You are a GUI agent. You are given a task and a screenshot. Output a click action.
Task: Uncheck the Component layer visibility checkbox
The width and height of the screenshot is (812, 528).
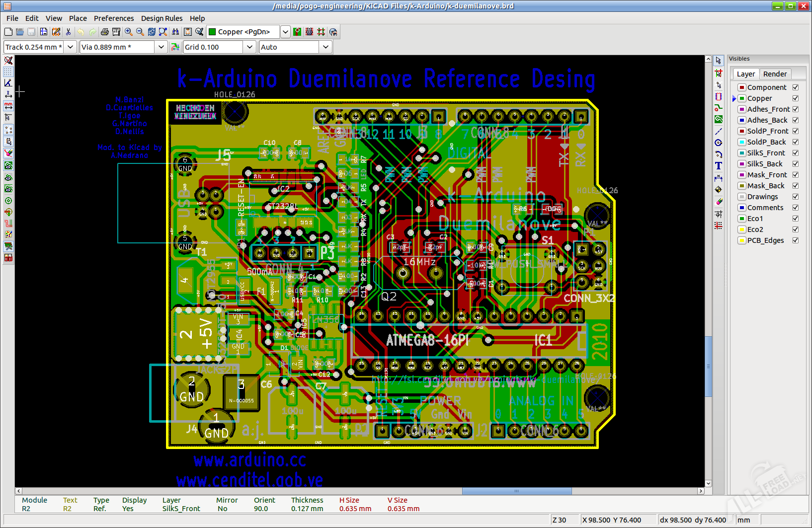pyautogui.click(x=796, y=87)
